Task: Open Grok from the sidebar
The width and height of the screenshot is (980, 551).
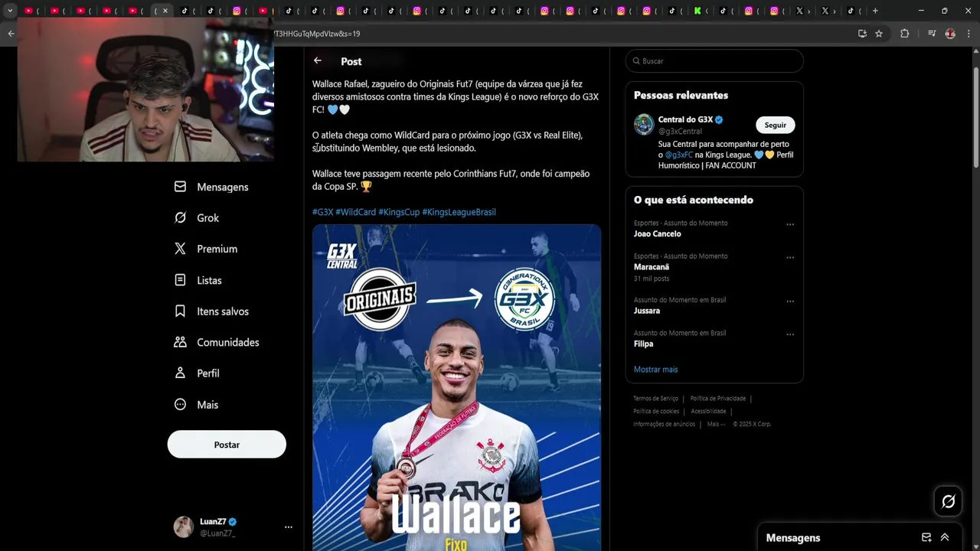Action: [197, 218]
